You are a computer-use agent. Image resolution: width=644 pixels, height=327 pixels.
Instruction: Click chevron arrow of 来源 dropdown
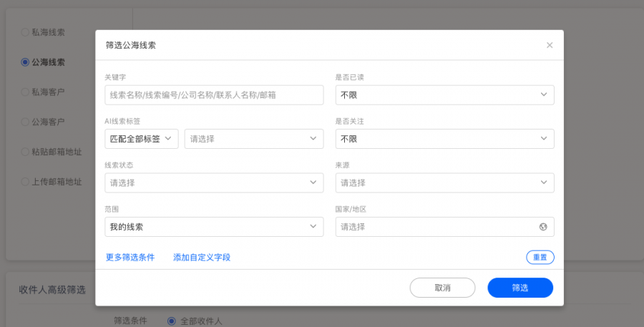click(544, 182)
